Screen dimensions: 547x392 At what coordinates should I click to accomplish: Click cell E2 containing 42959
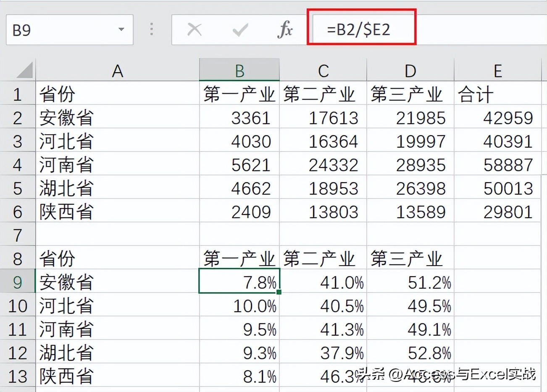point(498,118)
